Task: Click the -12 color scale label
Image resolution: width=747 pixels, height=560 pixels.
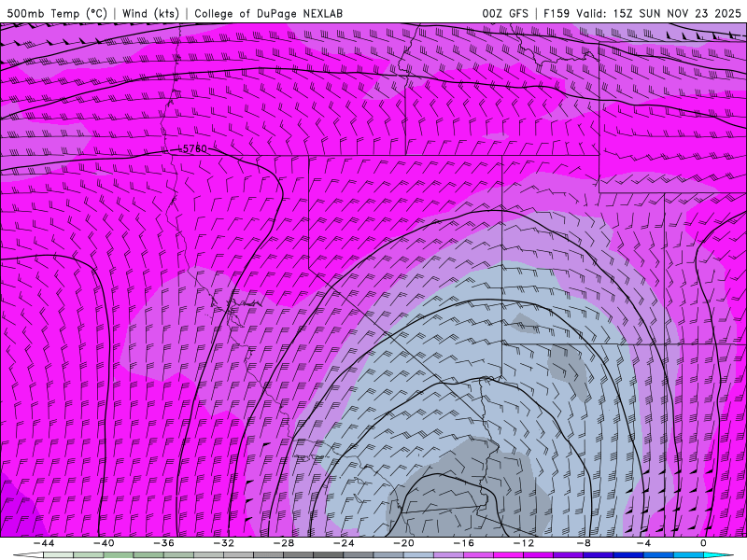Action: (x=524, y=543)
